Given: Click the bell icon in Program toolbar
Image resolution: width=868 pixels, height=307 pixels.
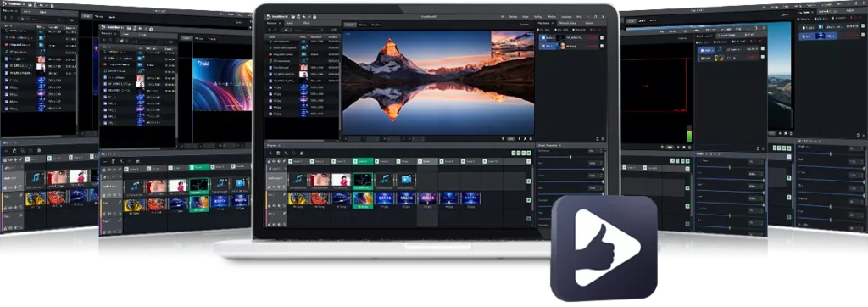Looking at the screenshot, I should 302,153.
